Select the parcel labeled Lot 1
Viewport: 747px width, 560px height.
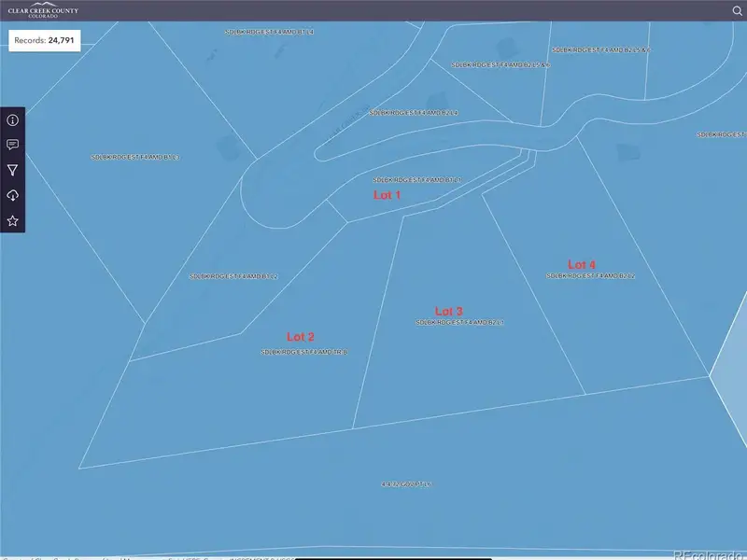pyautogui.click(x=386, y=195)
